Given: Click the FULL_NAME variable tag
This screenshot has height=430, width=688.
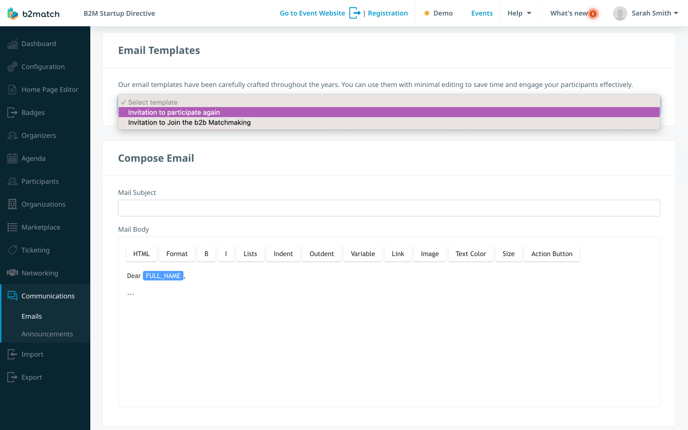Looking at the screenshot, I should point(163,276).
